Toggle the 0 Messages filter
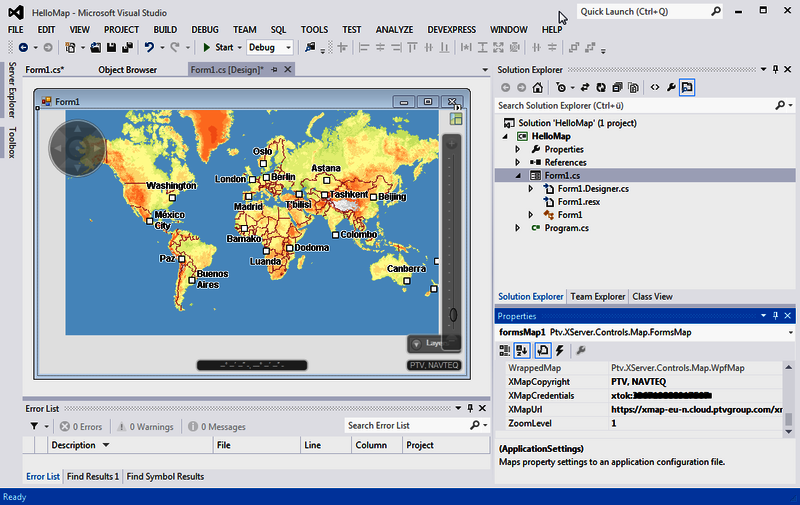The width and height of the screenshot is (800, 505). point(217,427)
